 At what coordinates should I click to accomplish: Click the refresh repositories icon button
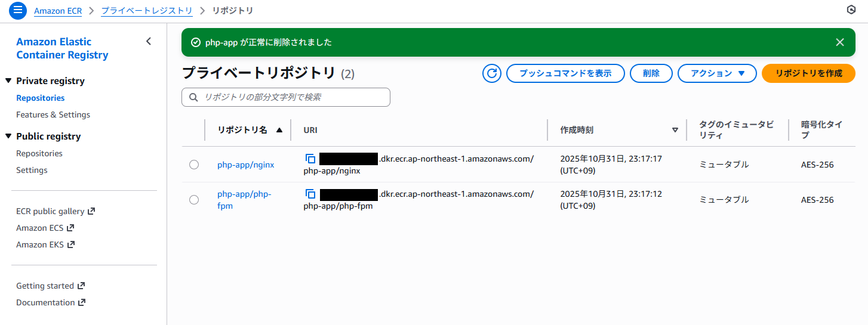492,73
